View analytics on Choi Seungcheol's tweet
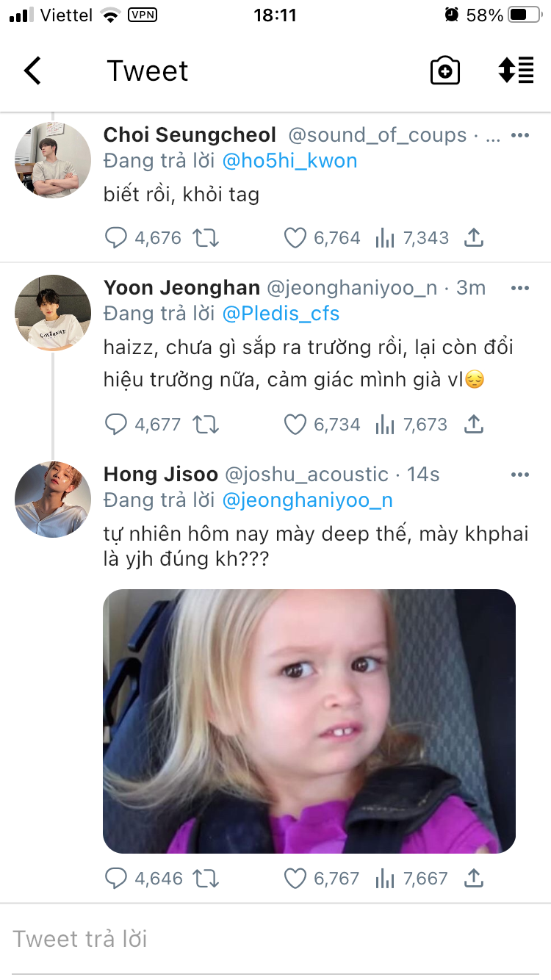Image resolution: width=551 pixels, height=980 pixels. pos(385,237)
